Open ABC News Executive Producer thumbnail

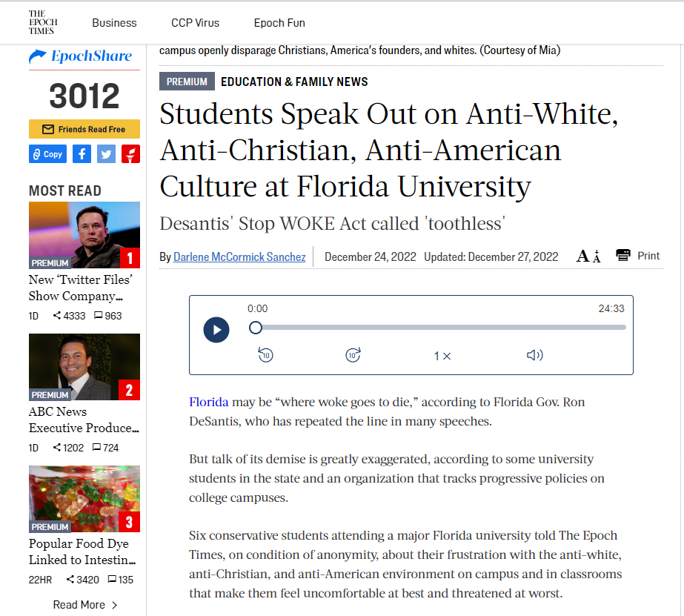click(84, 367)
